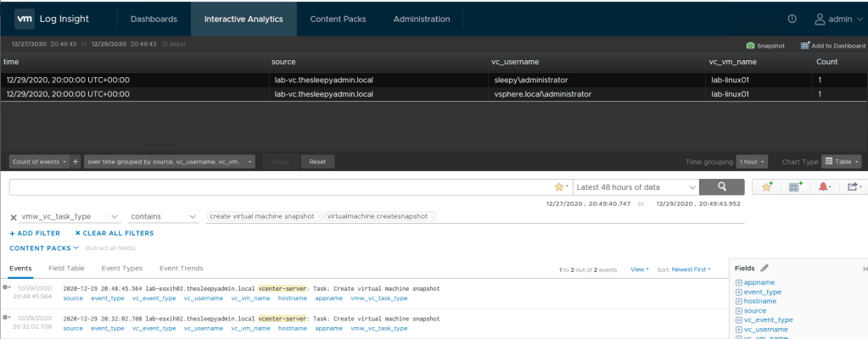
Task: Click the pencil icon next to Fields
Action: [764, 268]
